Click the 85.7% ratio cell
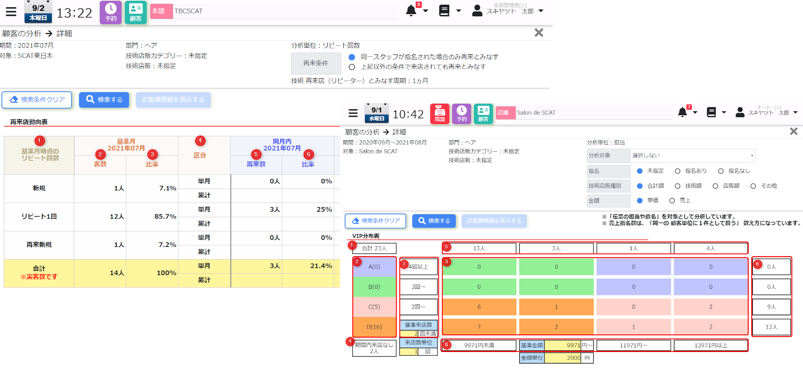This screenshot has height=382, width=803. [x=152, y=217]
